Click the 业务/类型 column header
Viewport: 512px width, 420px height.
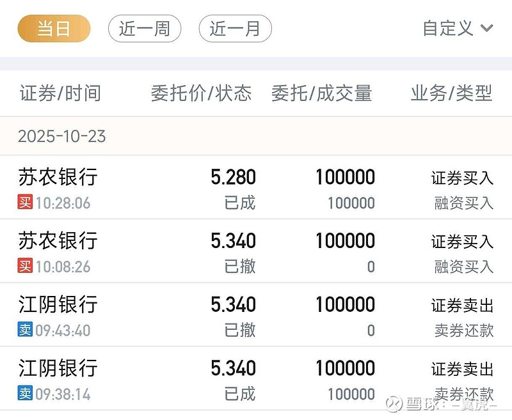click(451, 93)
